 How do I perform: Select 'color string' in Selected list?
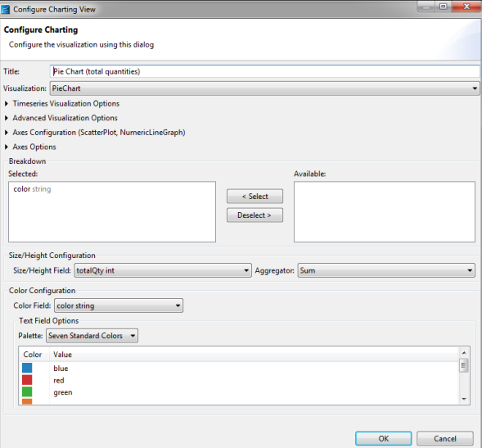32,189
